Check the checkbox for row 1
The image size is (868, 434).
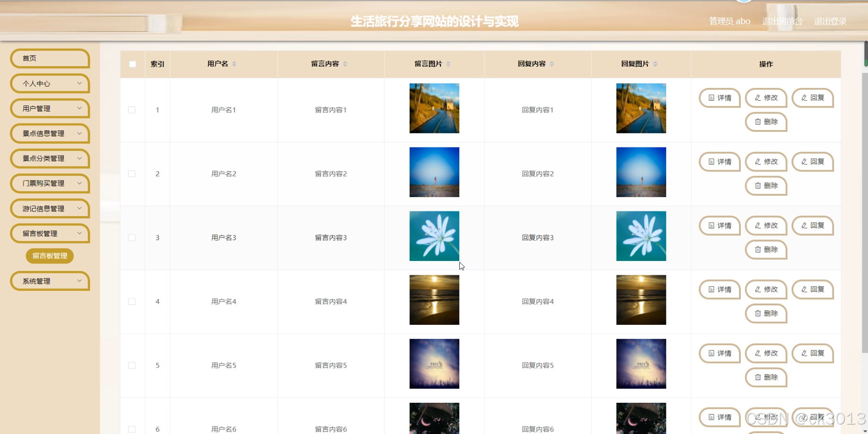tap(132, 110)
